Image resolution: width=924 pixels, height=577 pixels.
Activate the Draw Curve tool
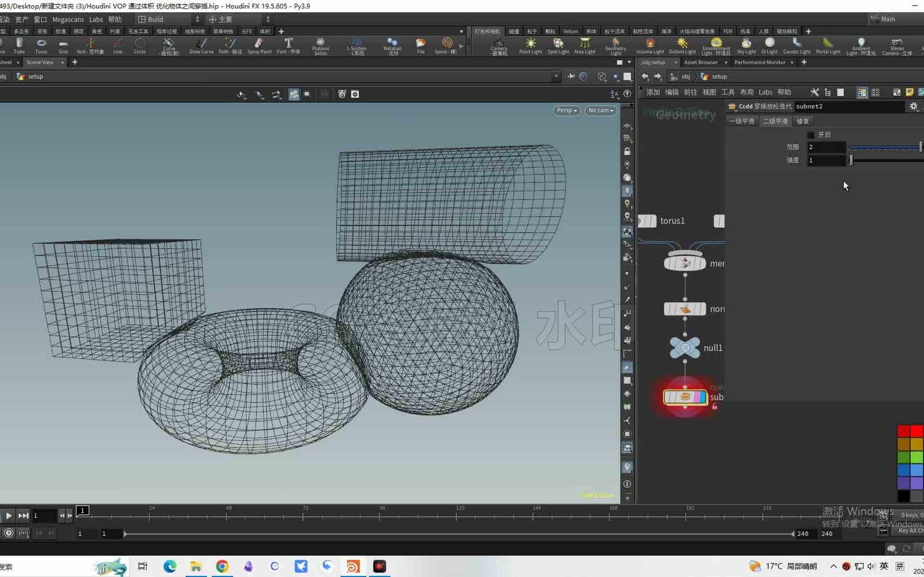(201, 46)
